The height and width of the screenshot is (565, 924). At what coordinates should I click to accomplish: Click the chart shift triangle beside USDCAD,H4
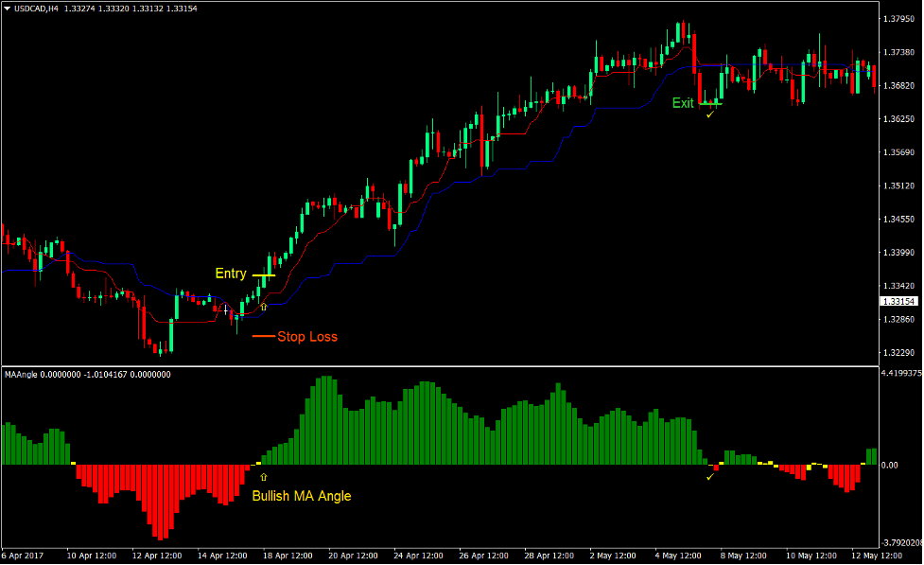[7, 9]
